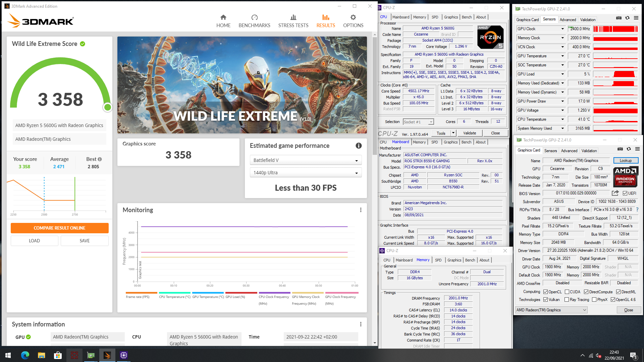Open STRESS TESTS bar chart icon
Viewport: 644px width, 362px height.
pos(293,17)
